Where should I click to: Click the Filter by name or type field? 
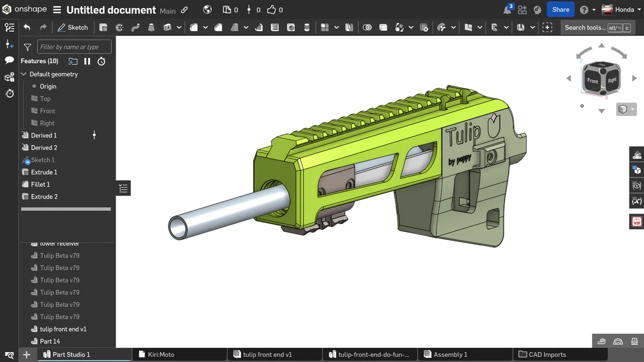point(74,47)
